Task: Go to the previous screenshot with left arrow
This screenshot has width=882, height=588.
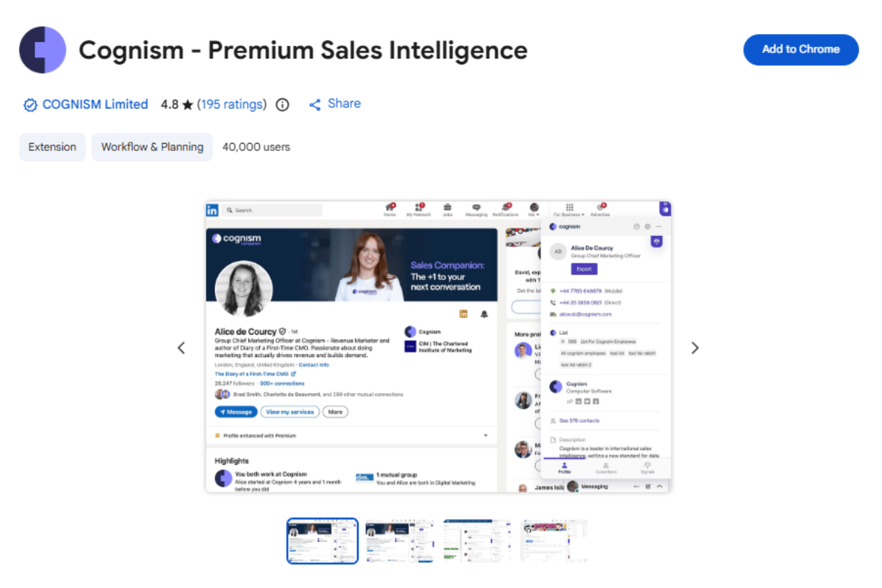Action: coord(181,348)
